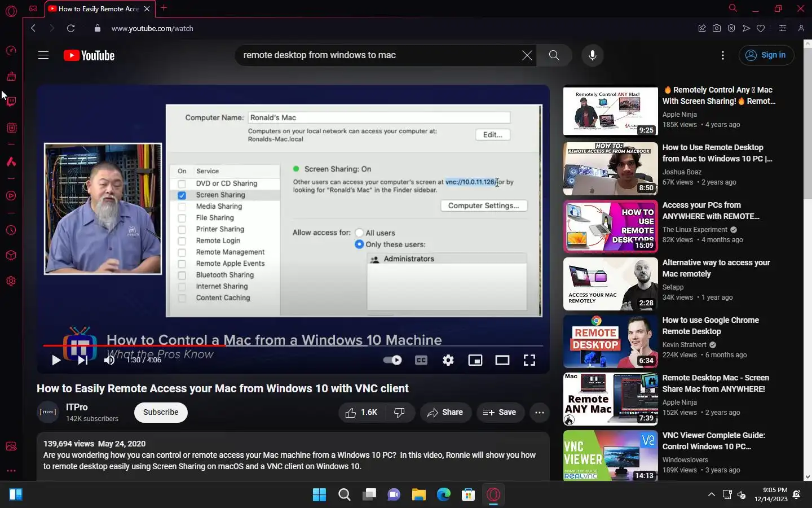Open GX Control speedometer in sidebar
Viewport: 812px width, 508px height.
[11, 51]
